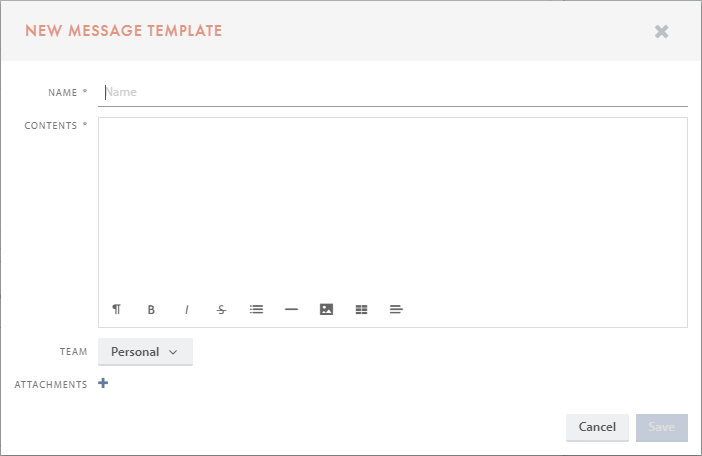
Task: Click the NAME field label
Action: pyautogui.click(x=63, y=93)
